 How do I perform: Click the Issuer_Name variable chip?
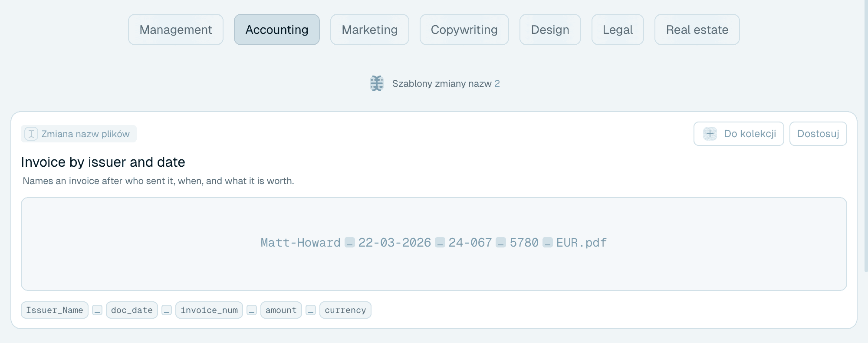coord(55,310)
